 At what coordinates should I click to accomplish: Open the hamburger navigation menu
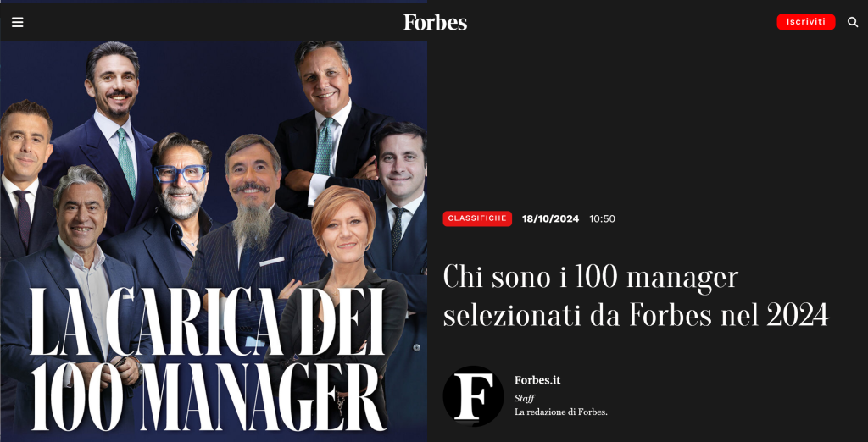[18, 22]
